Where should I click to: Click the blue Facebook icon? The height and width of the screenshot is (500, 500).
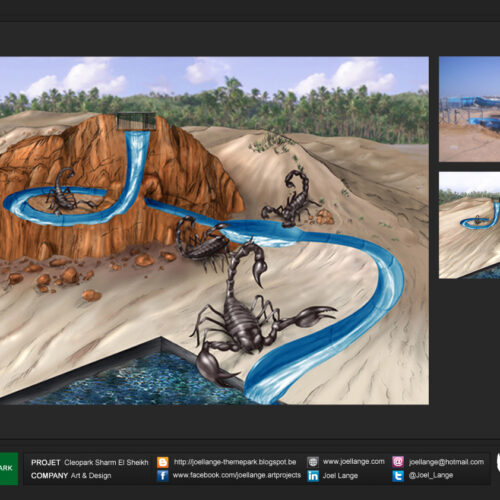[x=163, y=476]
